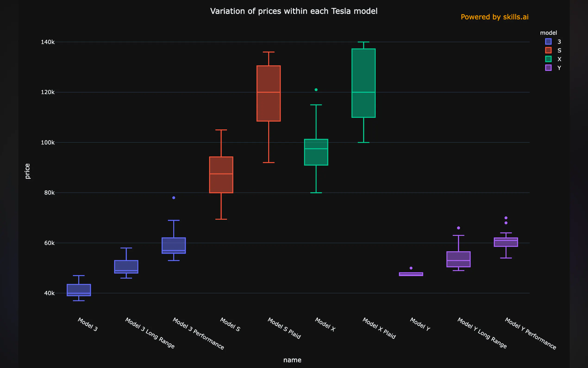Hide the S series via legend
Screen dimensions: 588x368
548,50
